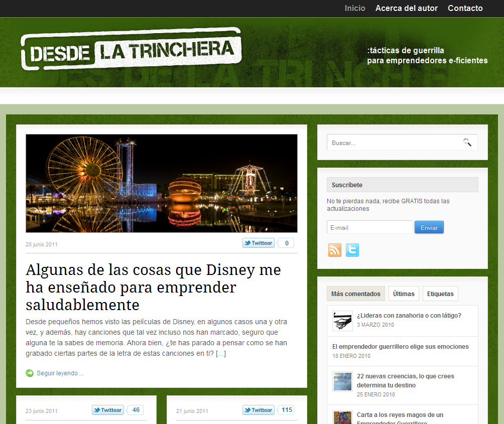Switch to Más comentados tab
The height and width of the screenshot is (424, 504).
[356, 294]
